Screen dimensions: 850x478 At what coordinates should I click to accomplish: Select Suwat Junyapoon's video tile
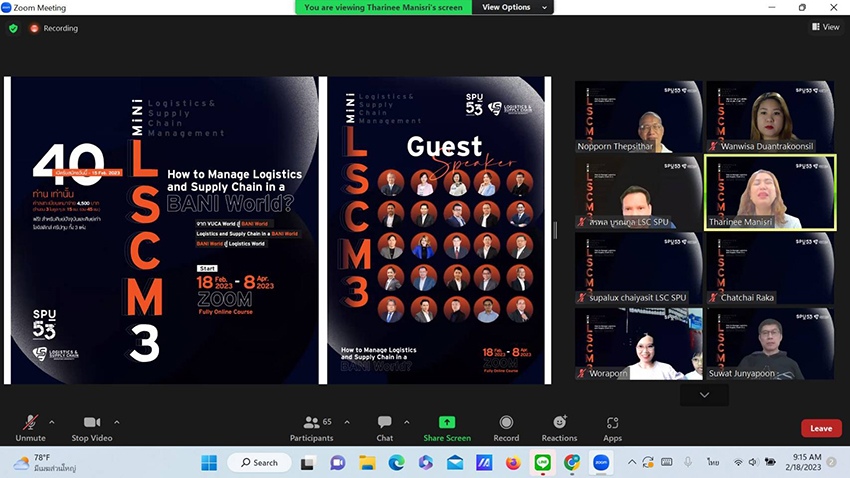(770, 344)
